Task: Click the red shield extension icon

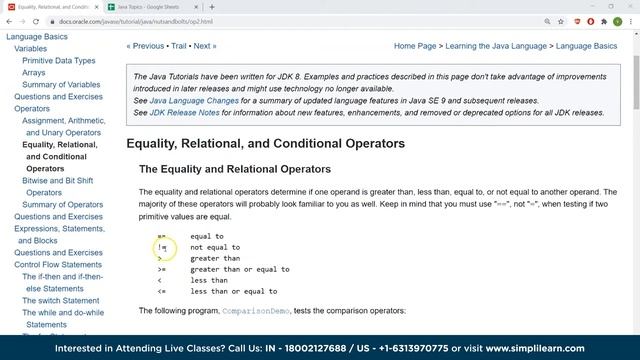Action: click(x=577, y=22)
